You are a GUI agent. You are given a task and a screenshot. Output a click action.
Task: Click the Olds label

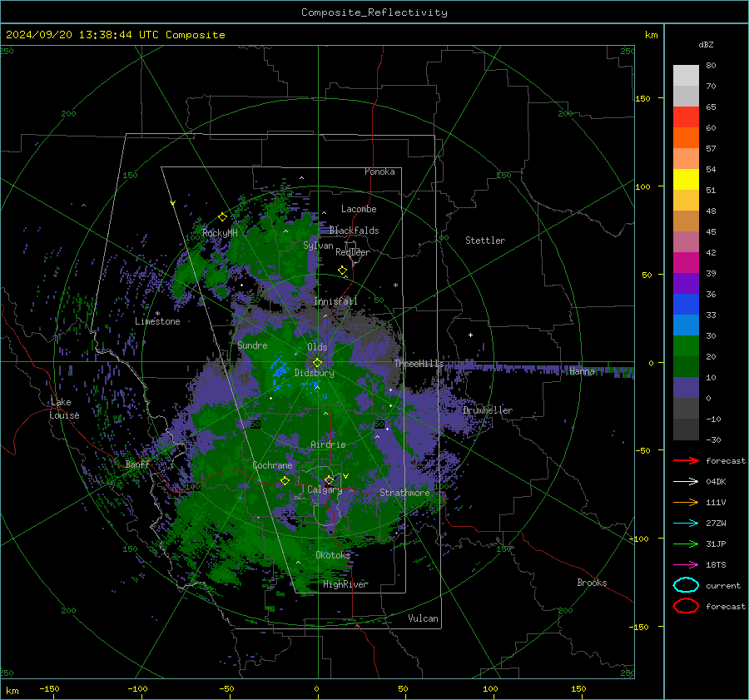click(317, 347)
